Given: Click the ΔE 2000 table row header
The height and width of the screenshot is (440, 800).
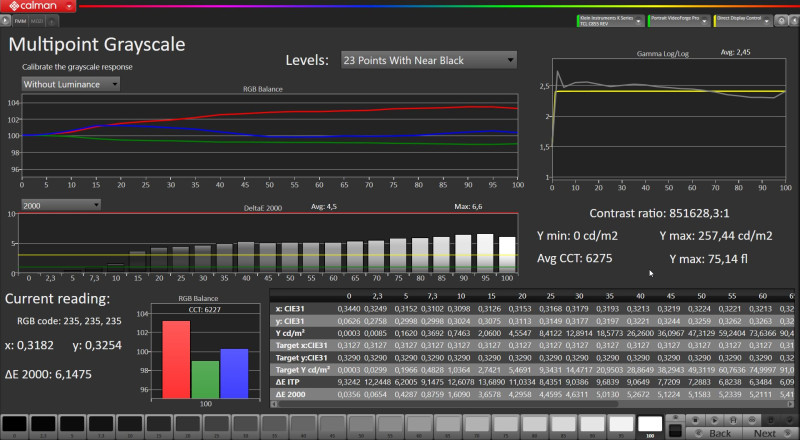Looking at the screenshot, I should tap(290, 395).
